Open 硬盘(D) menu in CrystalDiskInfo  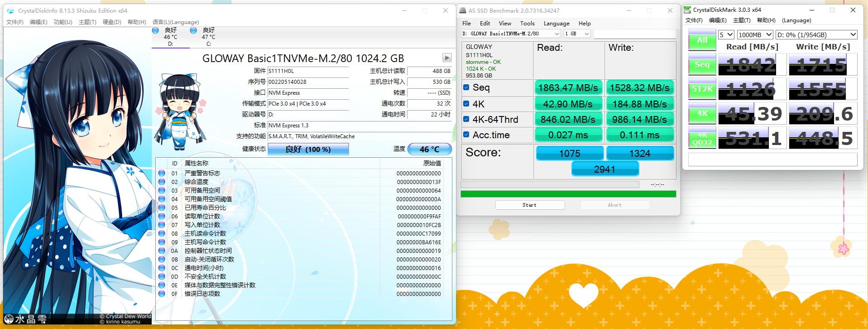(x=112, y=22)
